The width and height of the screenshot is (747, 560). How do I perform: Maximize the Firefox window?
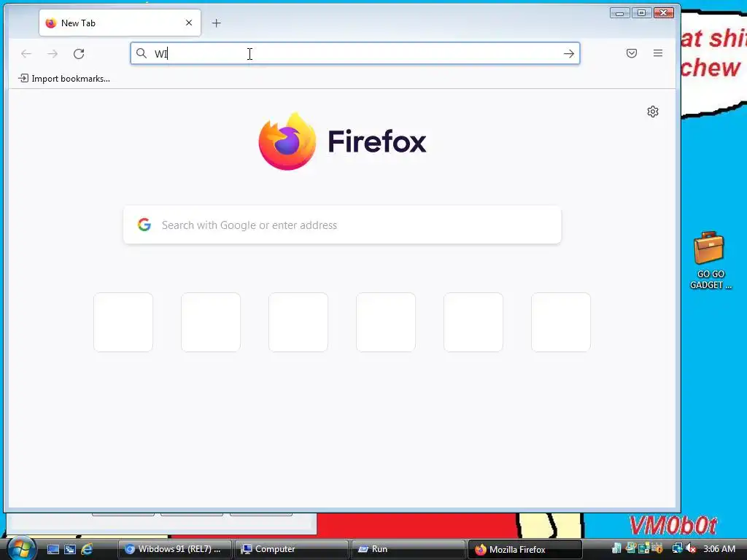(x=642, y=13)
